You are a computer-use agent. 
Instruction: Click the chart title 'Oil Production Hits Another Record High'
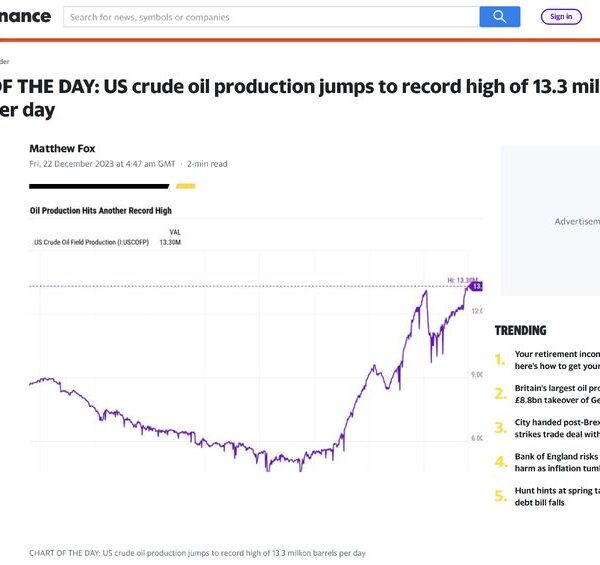click(101, 211)
